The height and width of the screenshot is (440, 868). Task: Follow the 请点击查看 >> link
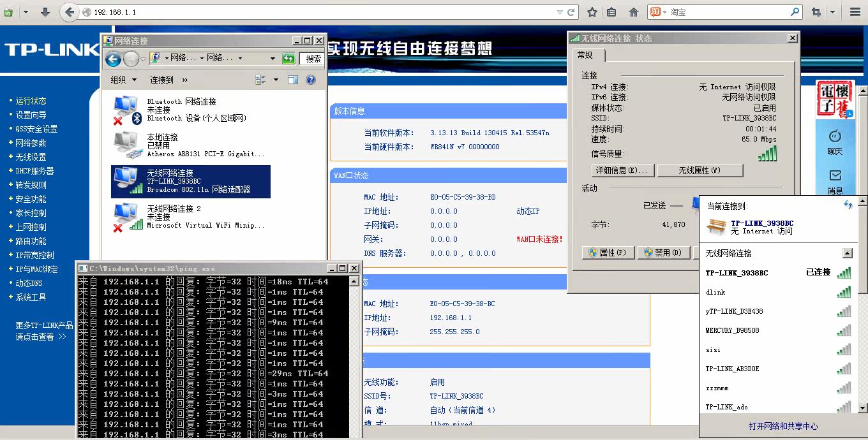click(41, 337)
